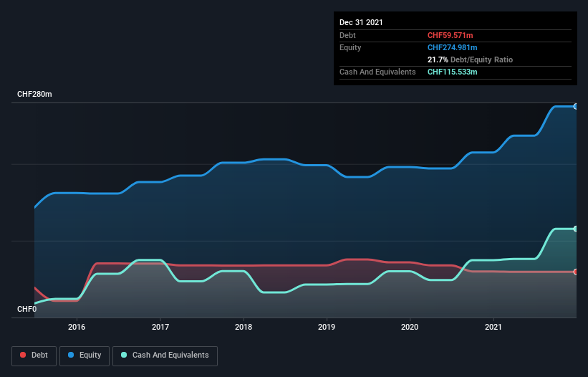Click the CHF0 y-axis label

click(27, 309)
